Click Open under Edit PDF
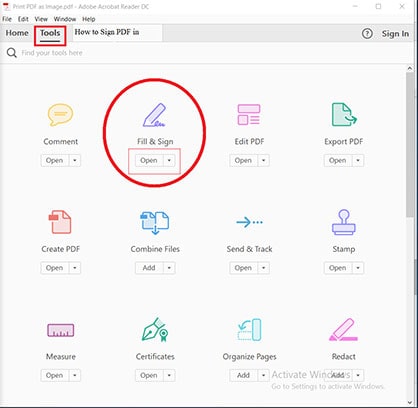The image size is (418, 408). (x=243, y=160)
